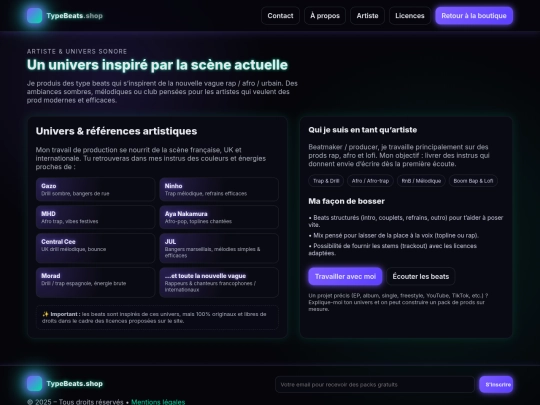Click the RnB / Mélodique genre tag
Viewport: 540px width, 405px height.
[x=421, y=181]
